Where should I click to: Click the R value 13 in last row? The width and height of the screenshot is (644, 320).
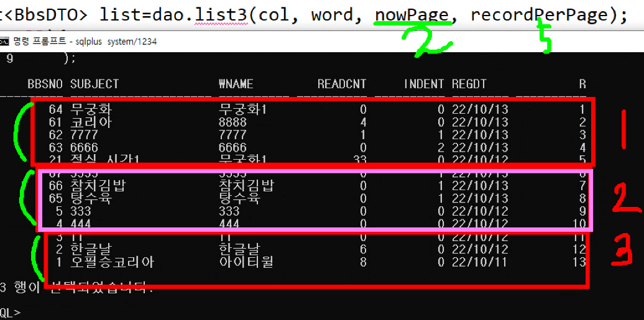coord(579,262)
